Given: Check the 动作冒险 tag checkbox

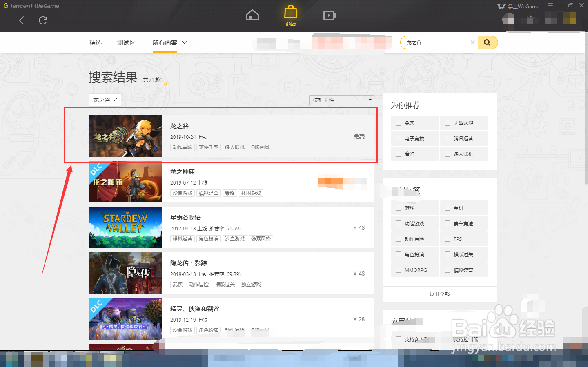Looking at the screenshot, I should pos(399,239).
